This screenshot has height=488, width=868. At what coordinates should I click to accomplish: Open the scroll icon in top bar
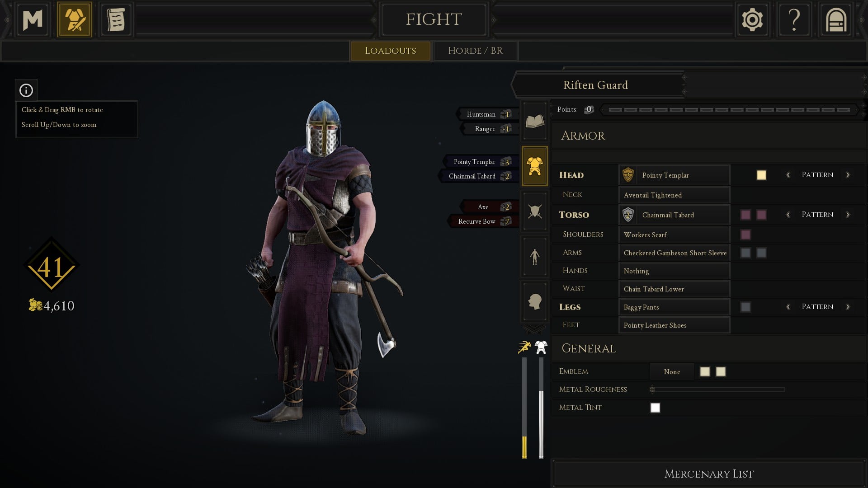(x=116, y=19)
